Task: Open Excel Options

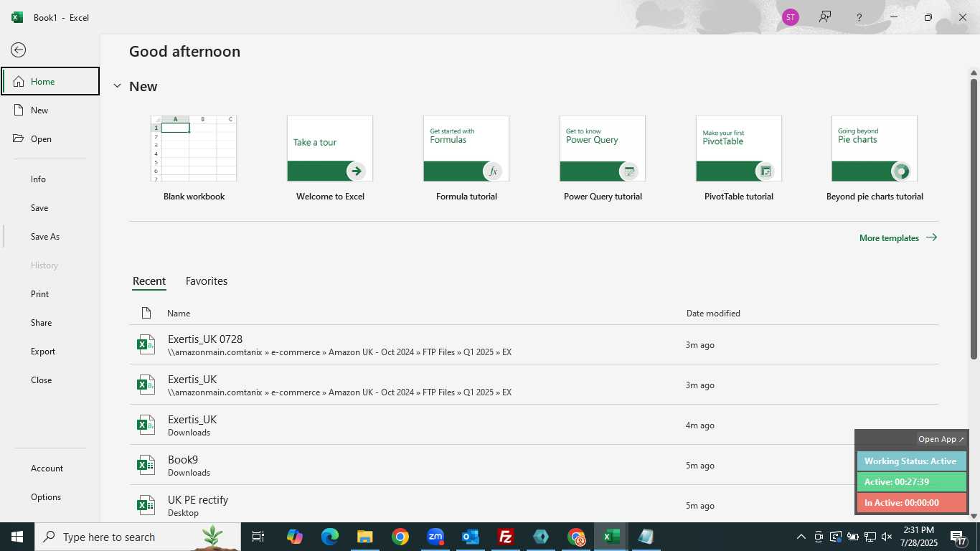Action: [x=50, y=496]
